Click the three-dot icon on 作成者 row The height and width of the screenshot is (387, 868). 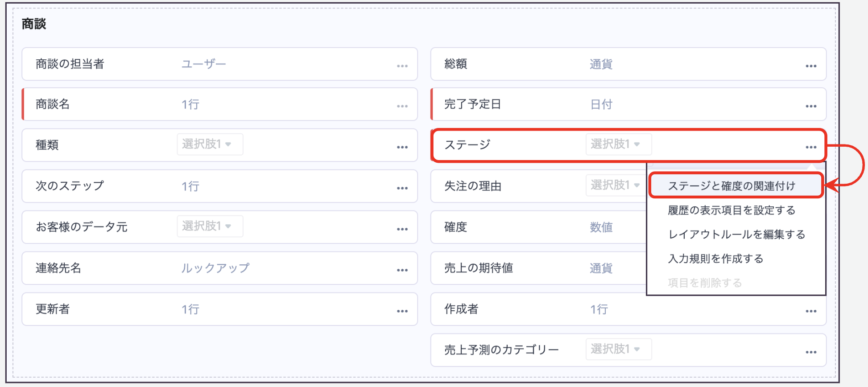tap(810, 311)
